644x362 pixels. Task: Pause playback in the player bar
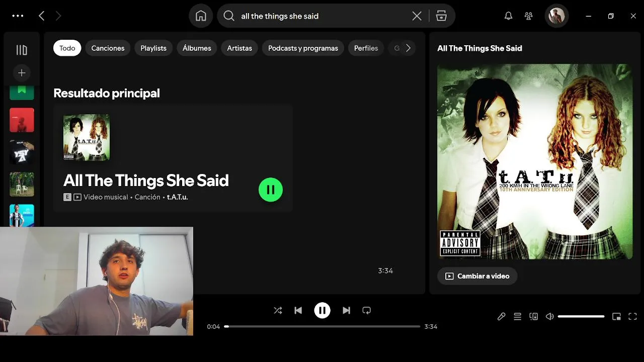click(322, 310)
